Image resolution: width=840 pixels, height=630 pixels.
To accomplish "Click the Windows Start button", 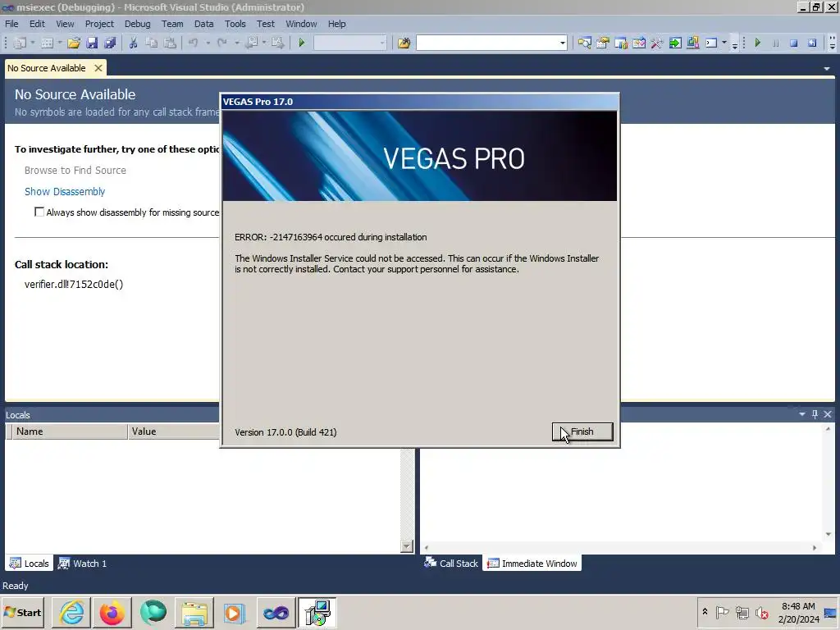I will tap(22, 612).
